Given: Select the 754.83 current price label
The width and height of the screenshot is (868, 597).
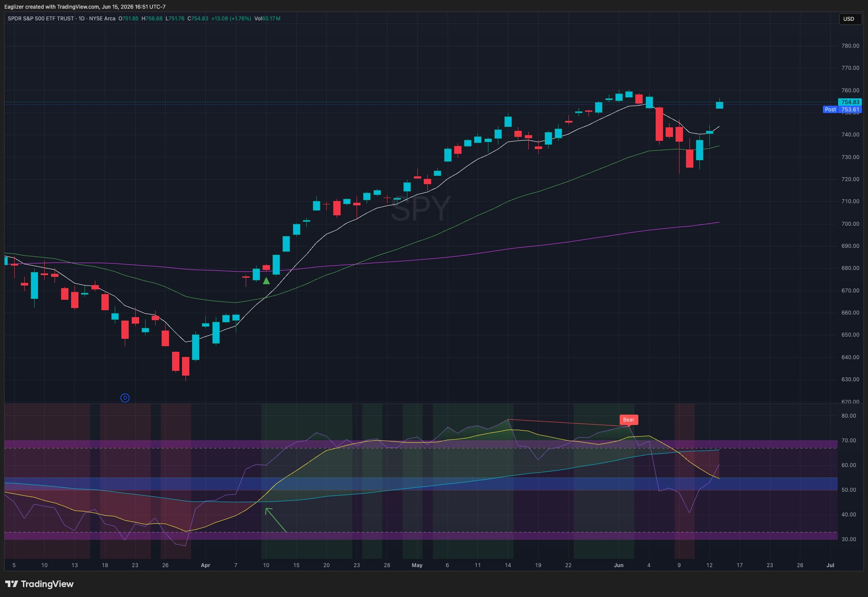Looking at the screenshot, I should point(850,102).
